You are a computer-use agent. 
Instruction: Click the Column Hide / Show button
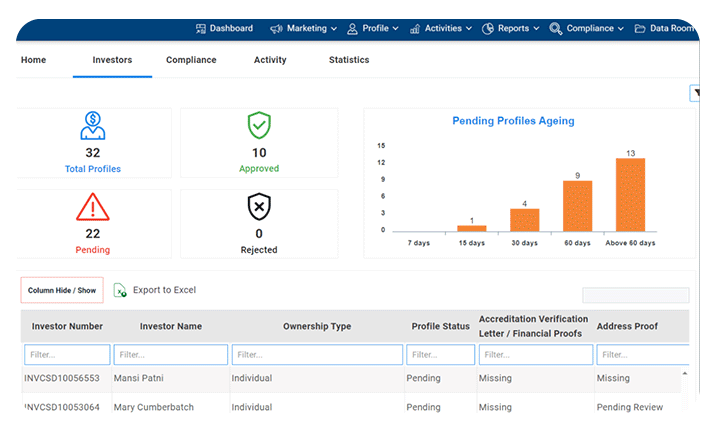[x=62, y=290]
